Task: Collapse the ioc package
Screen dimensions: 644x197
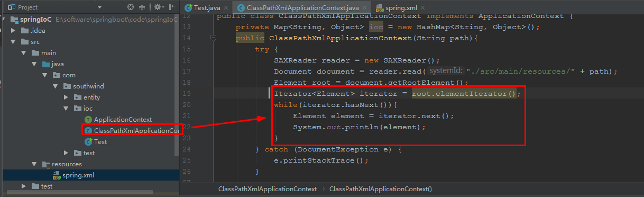Action: coord(66,109)
